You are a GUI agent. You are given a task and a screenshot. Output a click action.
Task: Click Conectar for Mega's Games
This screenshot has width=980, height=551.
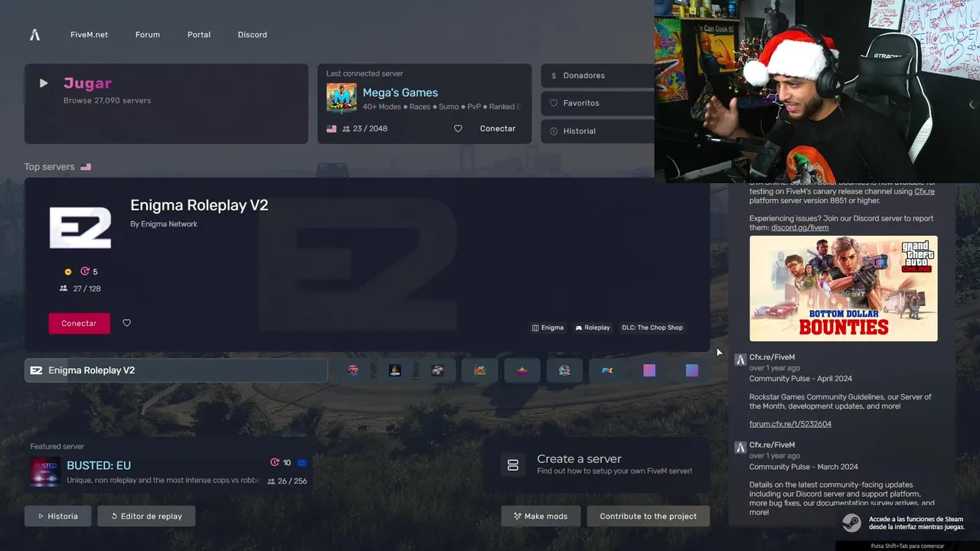pyautogui.click(x=498, y=129)
